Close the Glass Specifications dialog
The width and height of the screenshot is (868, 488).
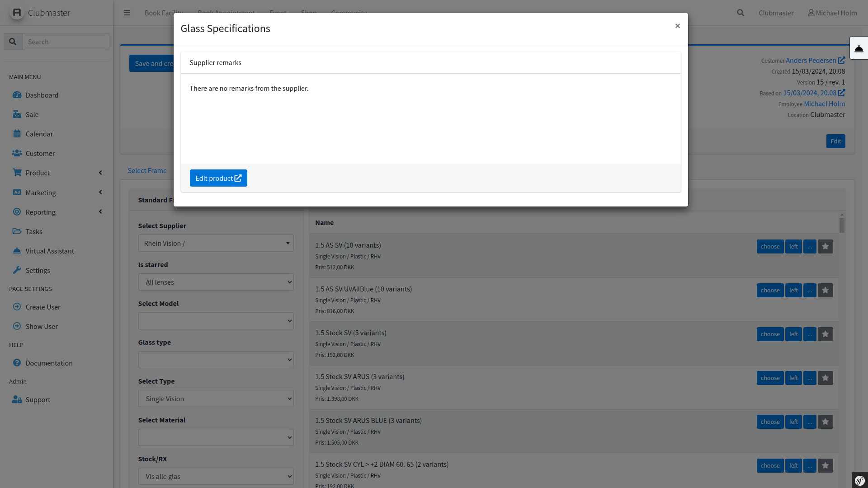[x=677, y=26]
